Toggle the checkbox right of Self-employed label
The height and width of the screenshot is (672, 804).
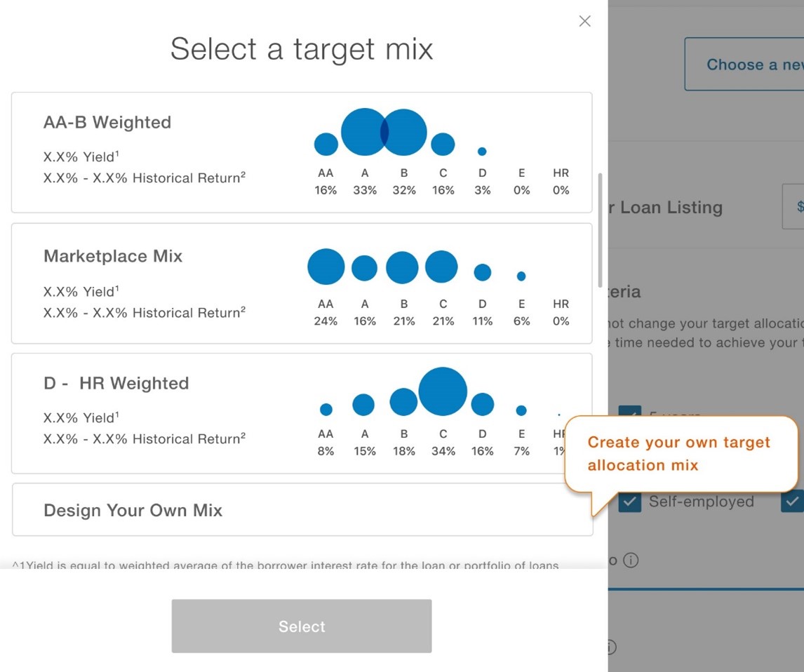tap(792, 502)
